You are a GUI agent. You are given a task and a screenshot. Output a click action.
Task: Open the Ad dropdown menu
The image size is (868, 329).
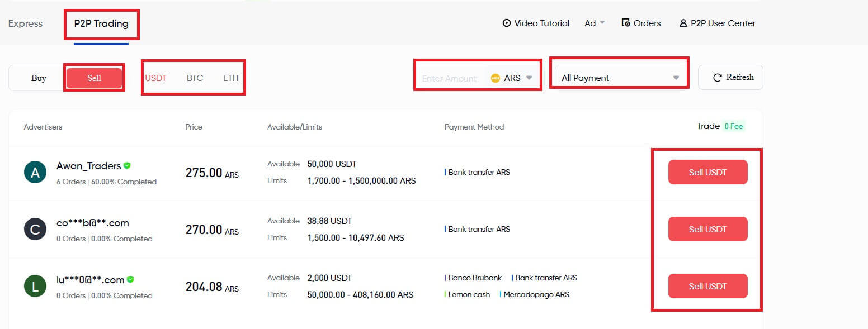[x=593, y=23]
